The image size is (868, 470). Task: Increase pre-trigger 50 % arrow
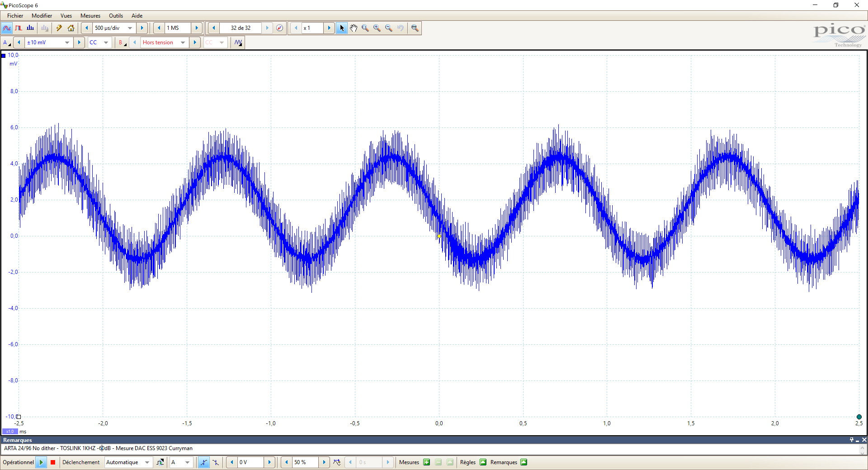(324, 462)
